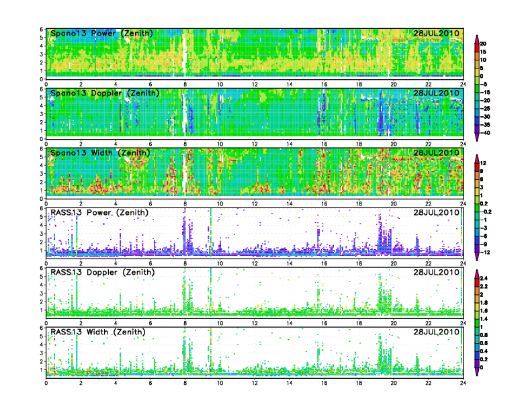Click hour tick 2 under RASS13 Width panel
The width and height of the screenshot is (532, 411).
(81, 383)
